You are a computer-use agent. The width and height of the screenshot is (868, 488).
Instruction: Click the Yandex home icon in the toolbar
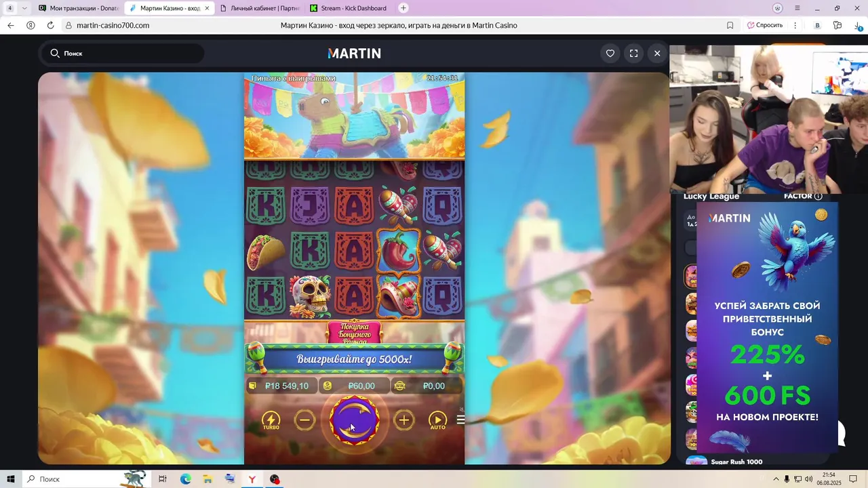tap(31, 25)
